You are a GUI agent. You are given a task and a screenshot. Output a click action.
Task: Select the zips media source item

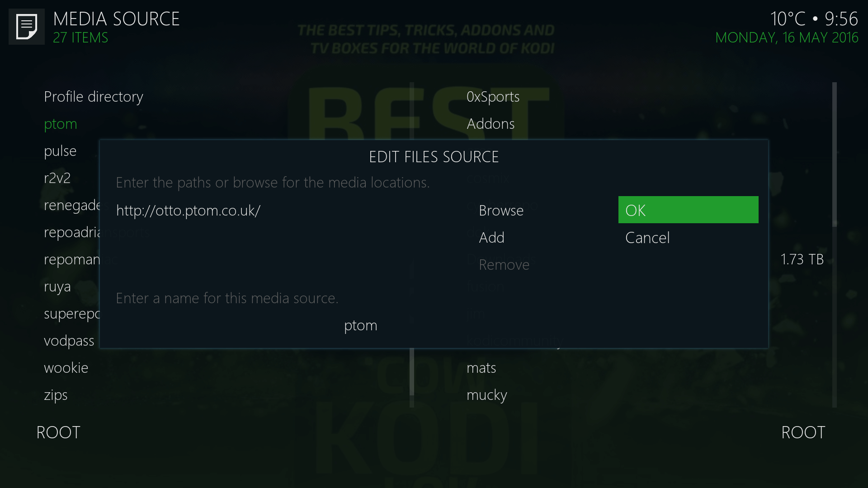coord(56,394)
